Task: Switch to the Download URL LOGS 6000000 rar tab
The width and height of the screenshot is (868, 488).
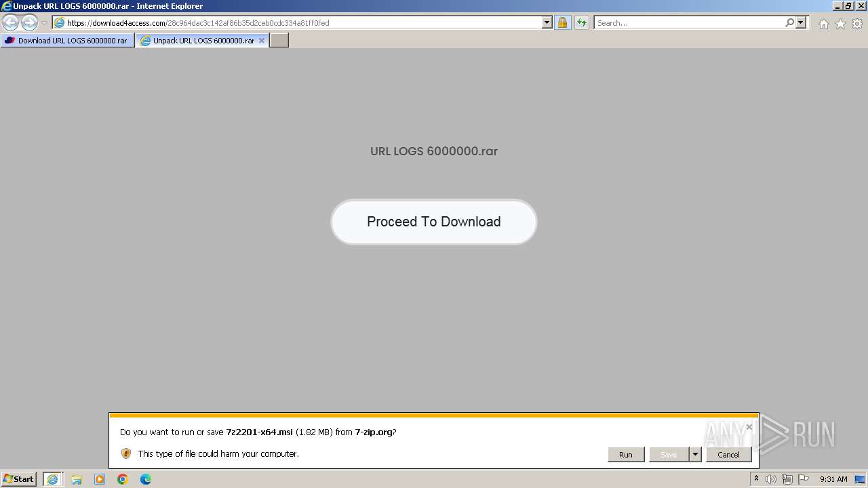Action: (x=67, y=41)
